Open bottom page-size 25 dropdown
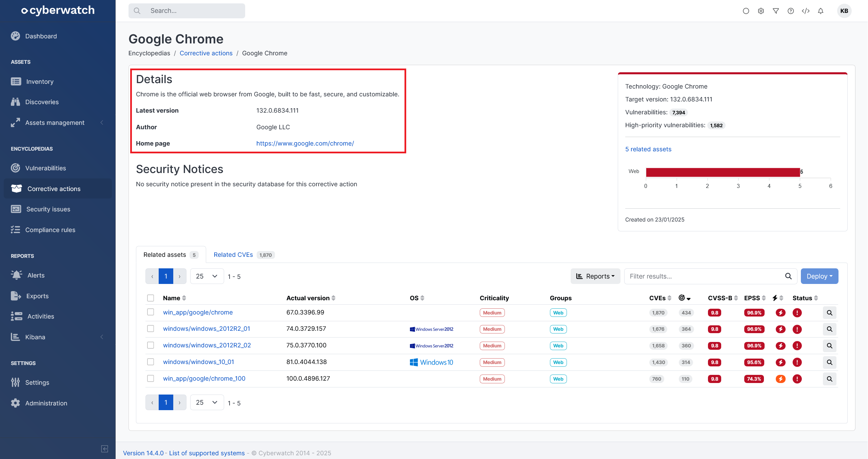 coord(207,402)
